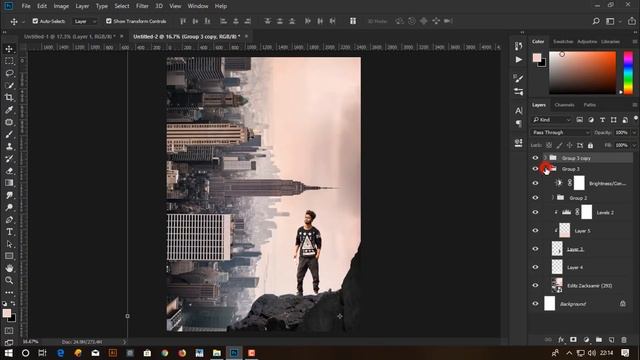Open the workspace switcher dropdown
The height and width of the screenshot is (360, 640).
point(612,21)
